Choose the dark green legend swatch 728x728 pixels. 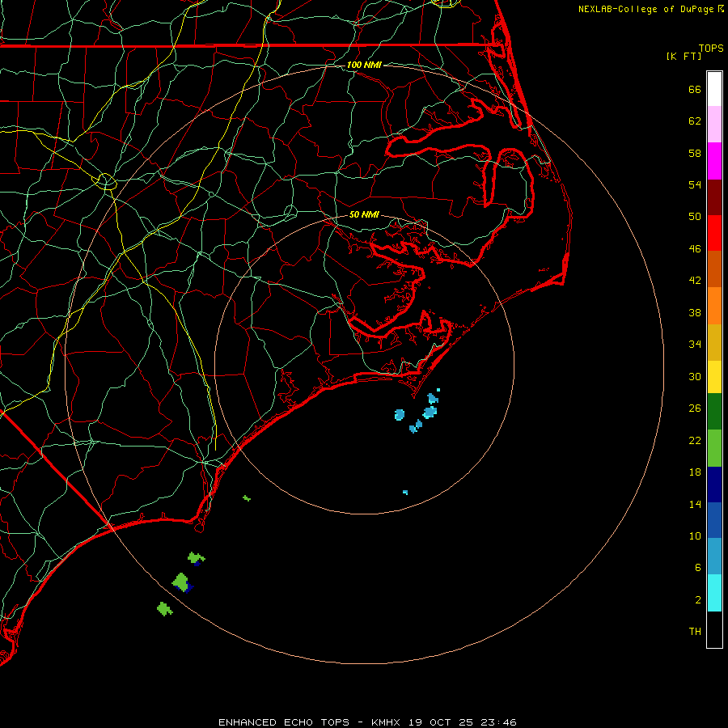[x=714, y=412]
